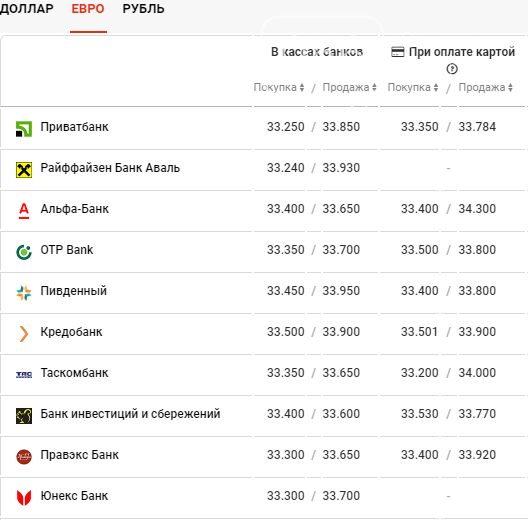Click the Банк инвестиций и сбережений logo
528x520 pixels.
pyautogui.click(x=24, y=416)
